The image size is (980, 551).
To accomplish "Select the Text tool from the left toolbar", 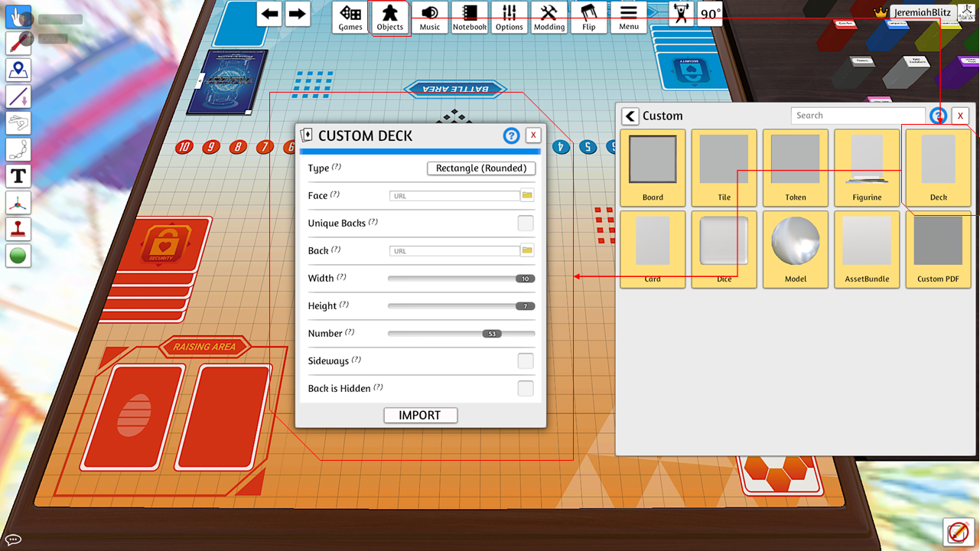I will (18, 176).
